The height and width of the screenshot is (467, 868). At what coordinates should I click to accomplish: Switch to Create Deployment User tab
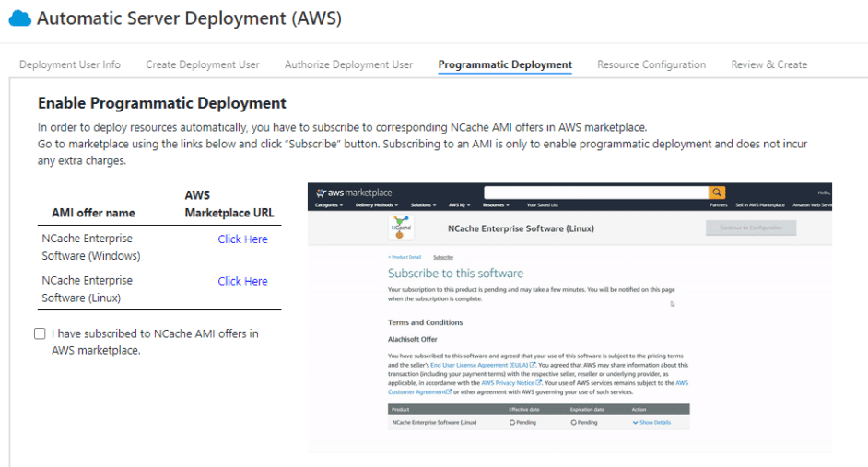[x=203, y=64]
